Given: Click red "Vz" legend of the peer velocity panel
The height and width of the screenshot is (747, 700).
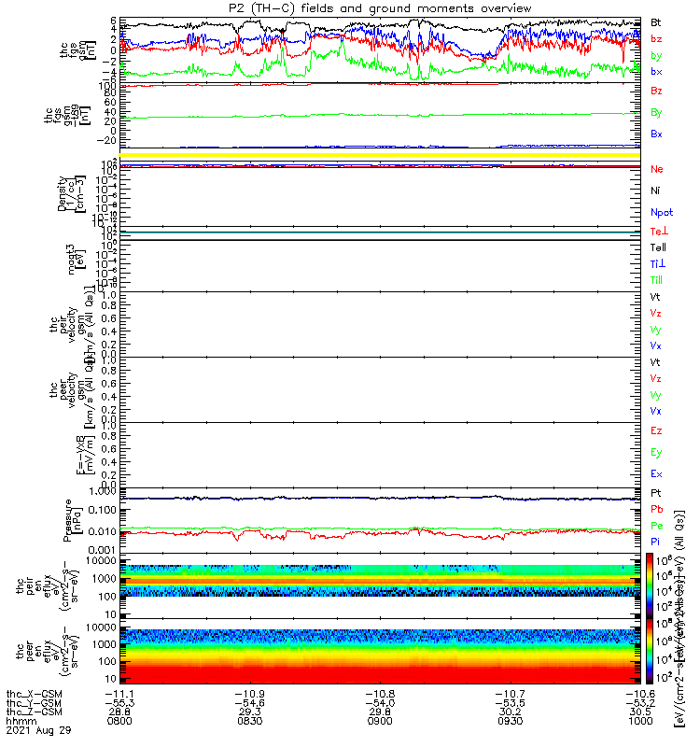Looking at the screenshot, I should click(656, 378).
